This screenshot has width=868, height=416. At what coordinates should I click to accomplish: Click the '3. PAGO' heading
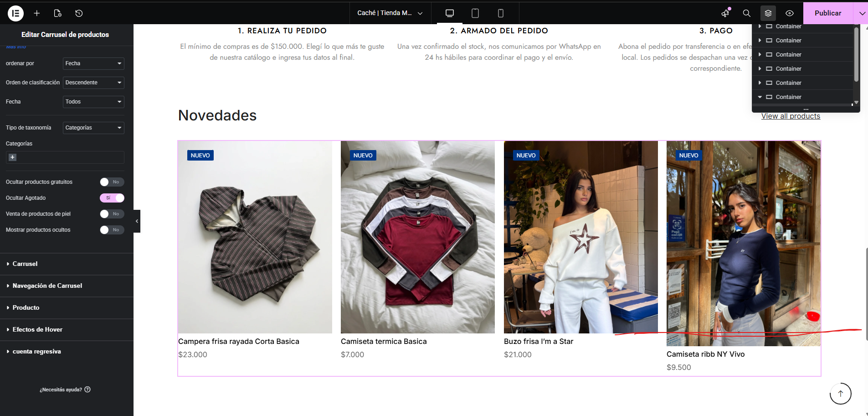click(716, 31)
